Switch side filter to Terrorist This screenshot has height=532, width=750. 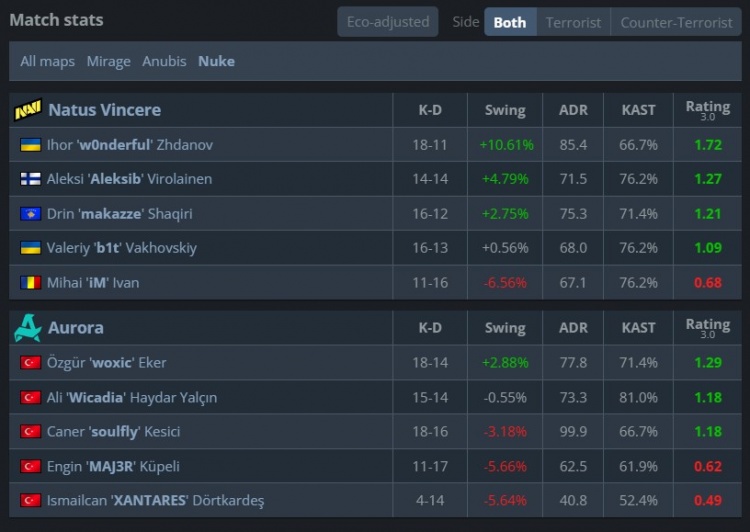tap(574, 22)
